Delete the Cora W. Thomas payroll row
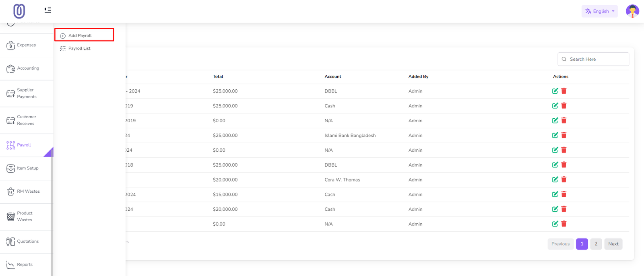This screenshot has height=276, width=644. pos(564,179)
